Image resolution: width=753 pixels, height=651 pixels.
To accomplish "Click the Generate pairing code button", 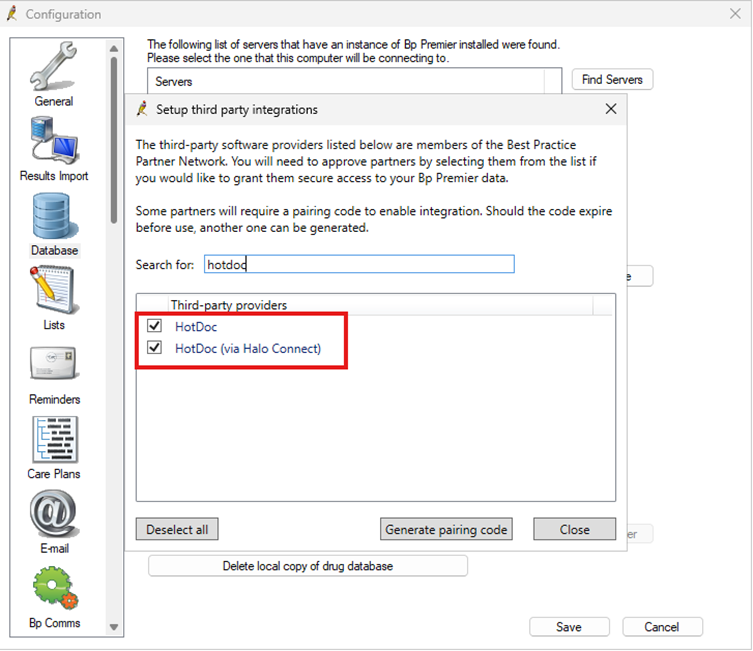I will (446, 529).
